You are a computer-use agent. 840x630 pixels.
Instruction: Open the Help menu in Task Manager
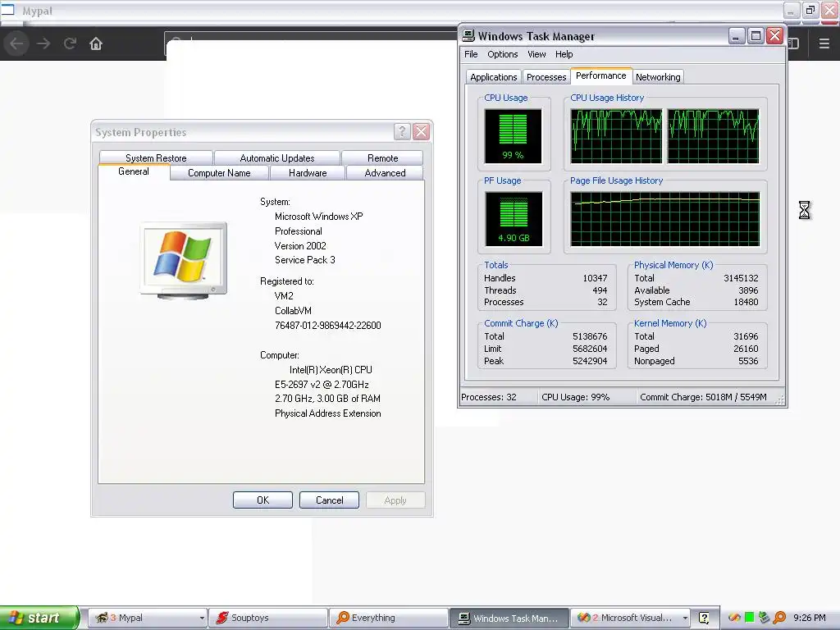[564, 54]
